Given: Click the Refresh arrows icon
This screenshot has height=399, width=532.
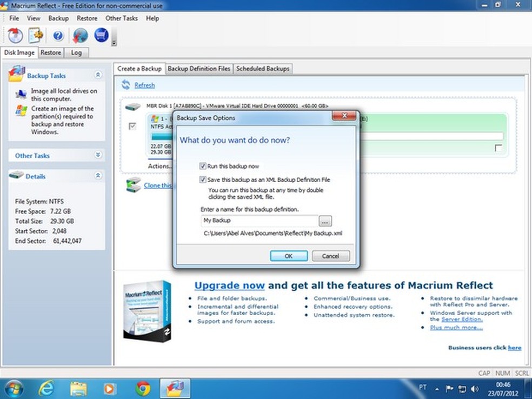Looking at the screenshot, I should click(126, 85).
